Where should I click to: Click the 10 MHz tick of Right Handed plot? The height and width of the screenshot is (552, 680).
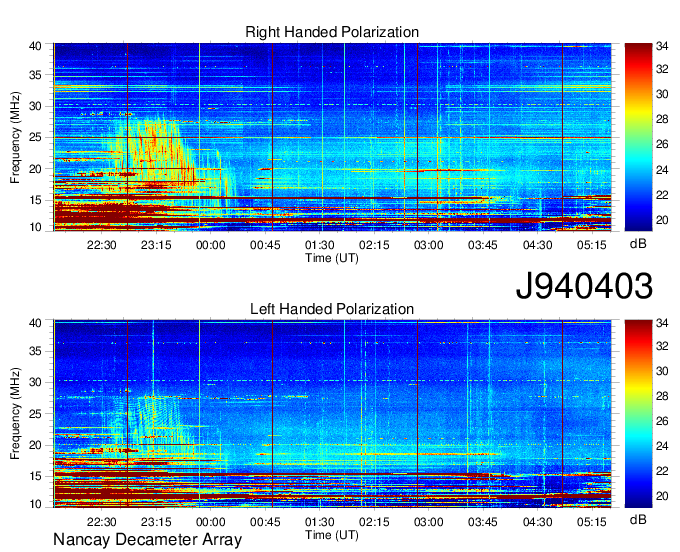(x=35, y=227)
